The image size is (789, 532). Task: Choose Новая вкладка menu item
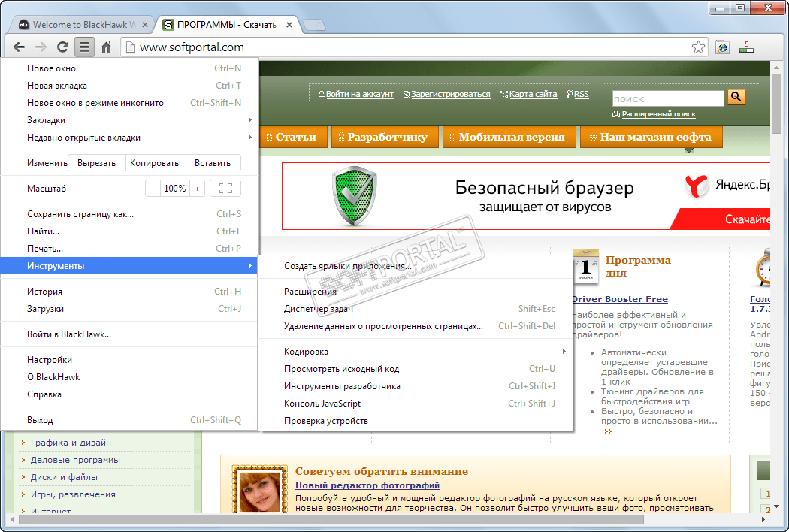tap(128, 86)
